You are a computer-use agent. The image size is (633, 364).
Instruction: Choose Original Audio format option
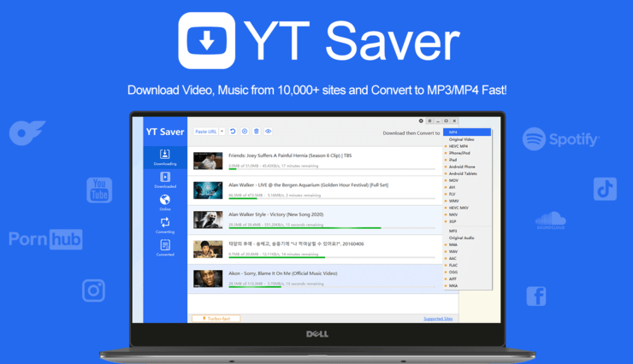pos(461,238)
